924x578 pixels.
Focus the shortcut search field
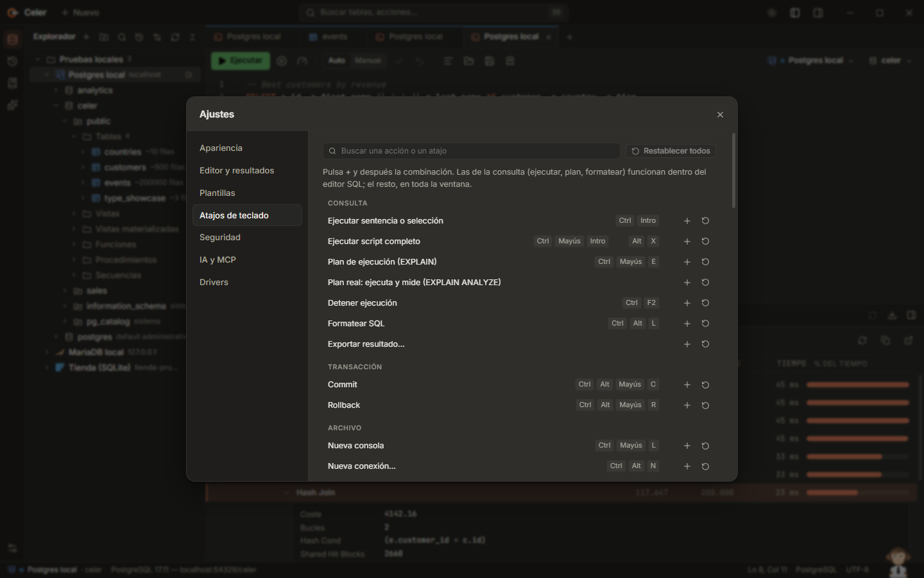[x=471, y=151]
